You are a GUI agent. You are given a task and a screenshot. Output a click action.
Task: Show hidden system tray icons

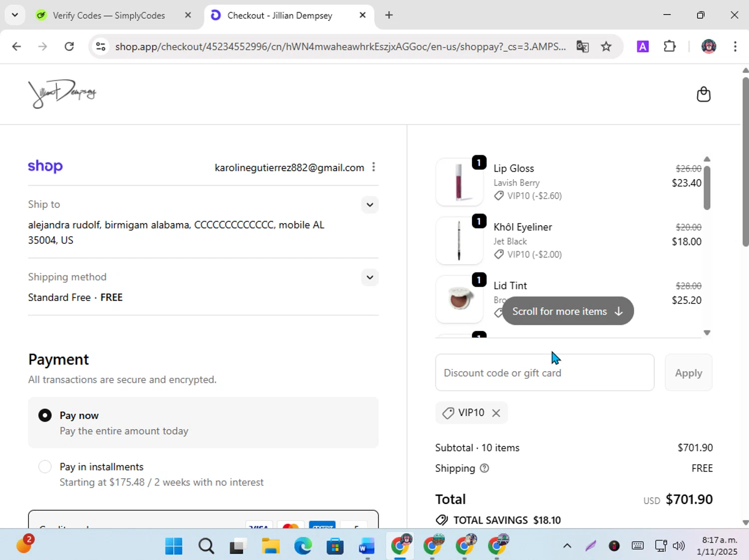tap(567, 546)
